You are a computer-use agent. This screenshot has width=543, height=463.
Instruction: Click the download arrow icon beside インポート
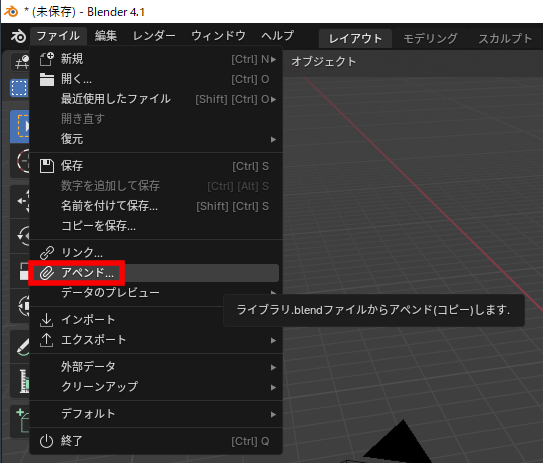click(46, 320)
